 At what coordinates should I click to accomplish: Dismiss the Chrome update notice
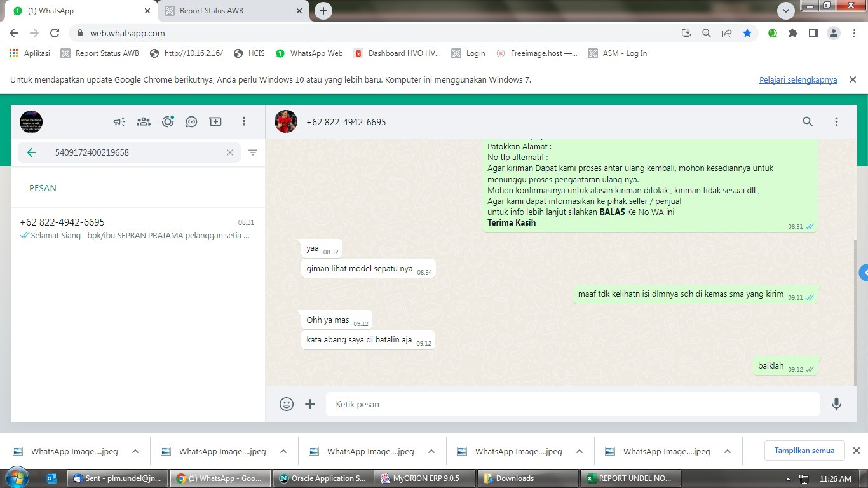tap(853, 79)
